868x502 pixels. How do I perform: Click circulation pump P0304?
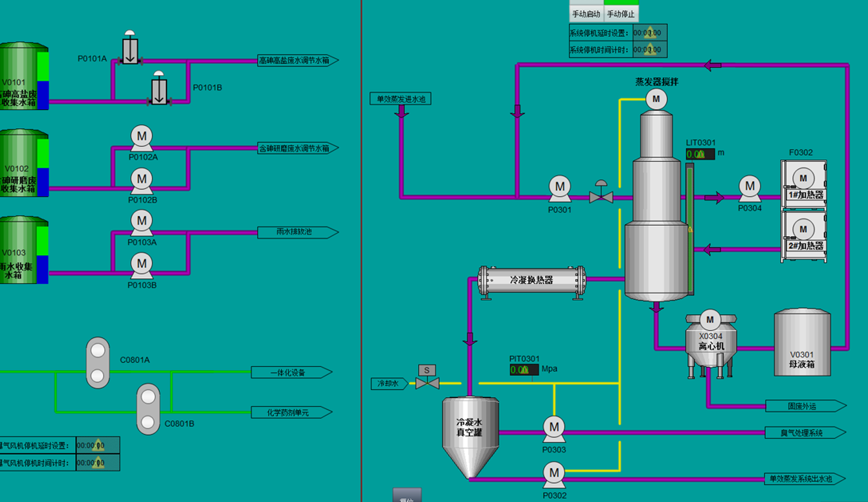pyautogui.click(x=750, y=188)
